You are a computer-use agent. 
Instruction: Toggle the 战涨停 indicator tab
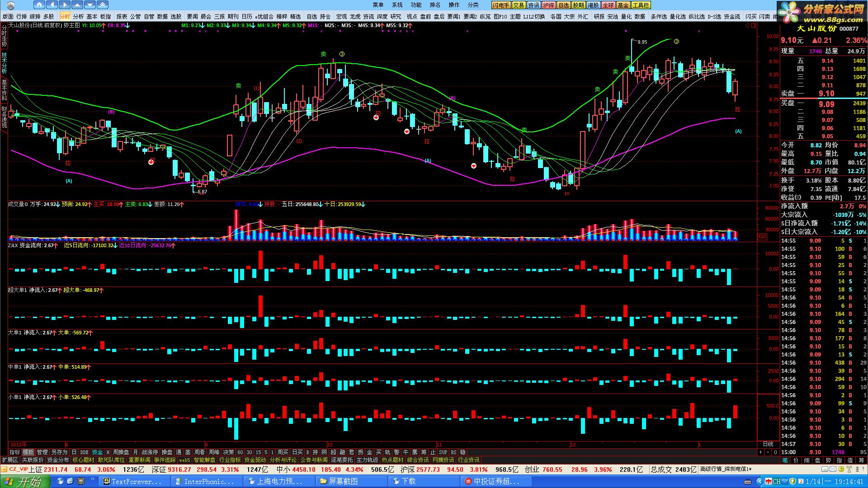[x=150, y=452]
